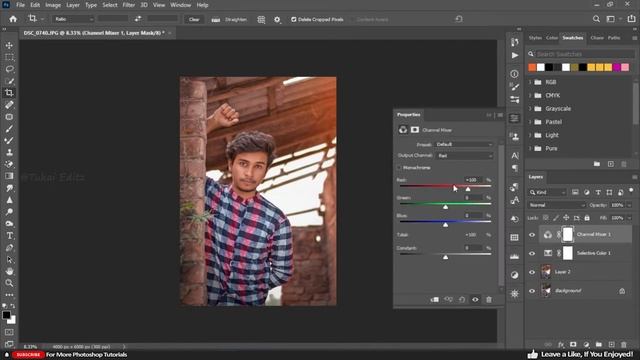
Task: Select the Zoom tool
Action: 9,283
